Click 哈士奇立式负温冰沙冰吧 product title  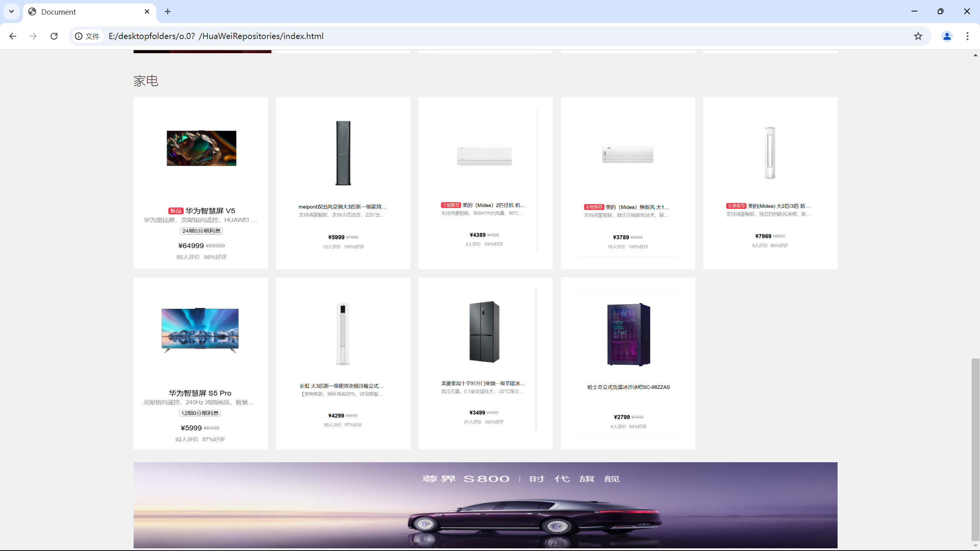(x=628, y=387)
